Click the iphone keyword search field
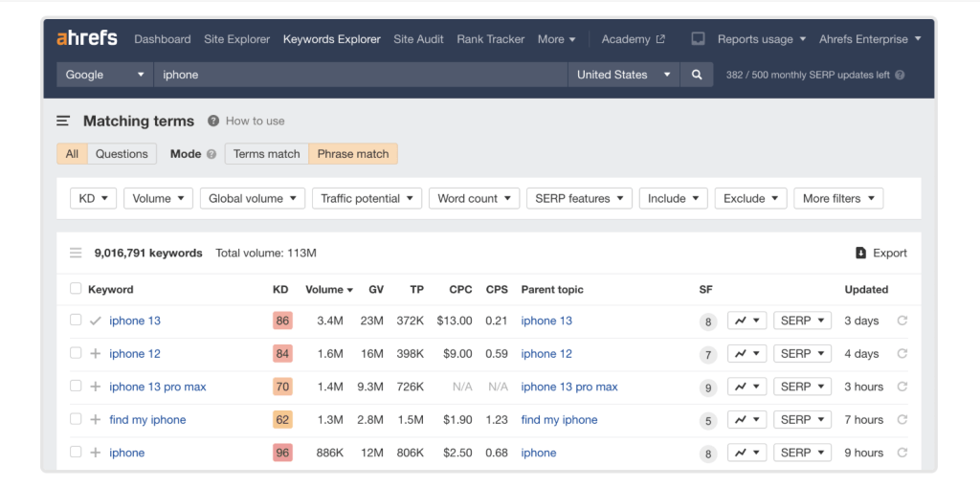This screenshot has height=487, width=980. pos(361,75)
